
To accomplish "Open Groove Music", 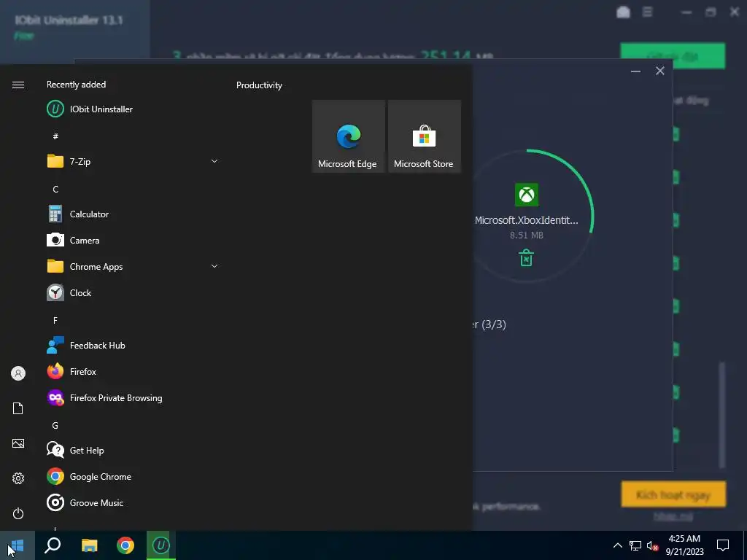I will 133,502.
